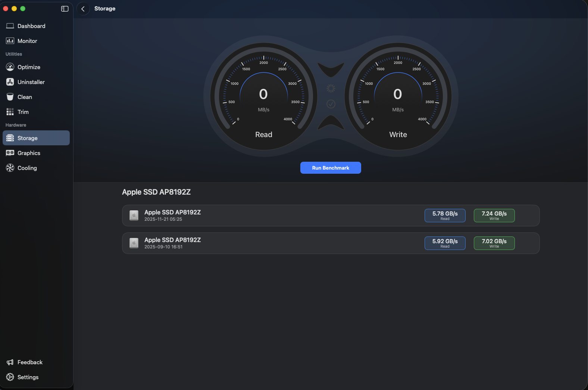Select Graphics in the sidebar

pos(36,153)
